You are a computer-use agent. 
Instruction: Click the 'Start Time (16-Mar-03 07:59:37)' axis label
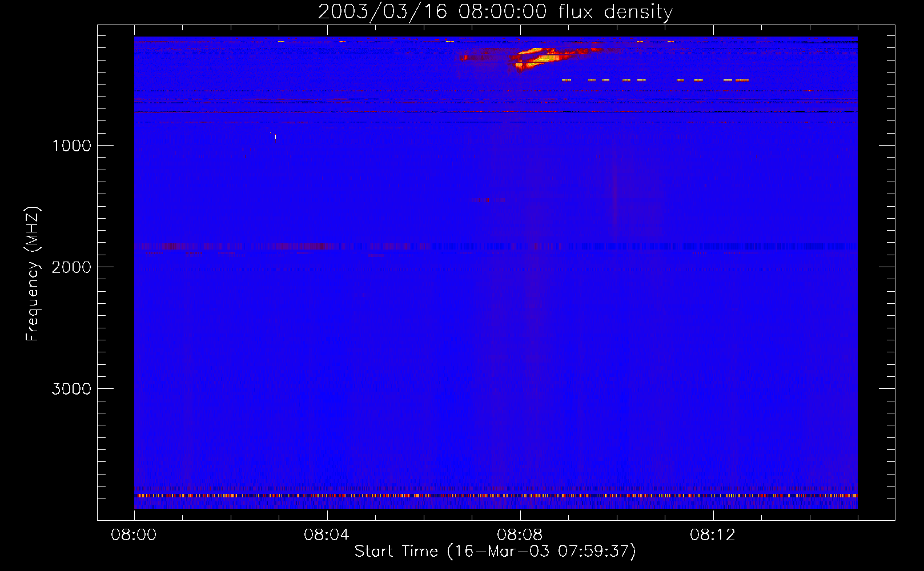click(495, 552)
